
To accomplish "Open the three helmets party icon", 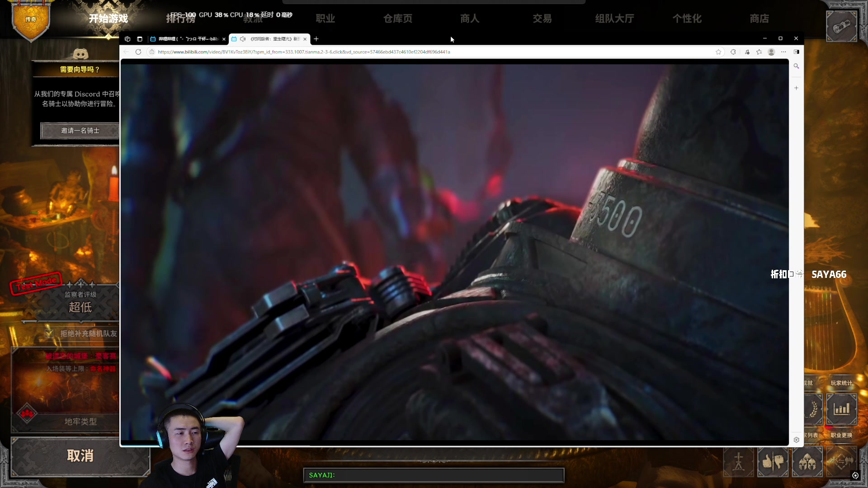I will coord(807,462).
